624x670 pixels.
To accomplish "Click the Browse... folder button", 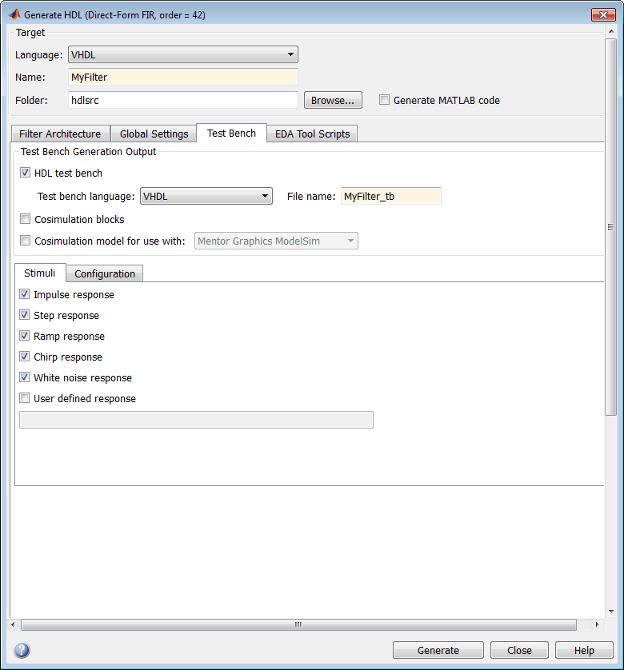I will tap(333, 100).
